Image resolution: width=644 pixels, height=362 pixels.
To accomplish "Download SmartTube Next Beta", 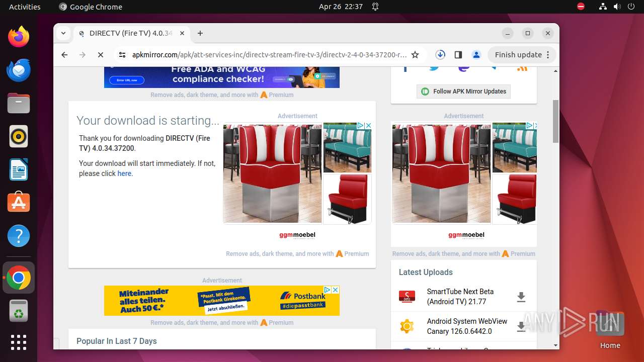I will click(521, 297).
